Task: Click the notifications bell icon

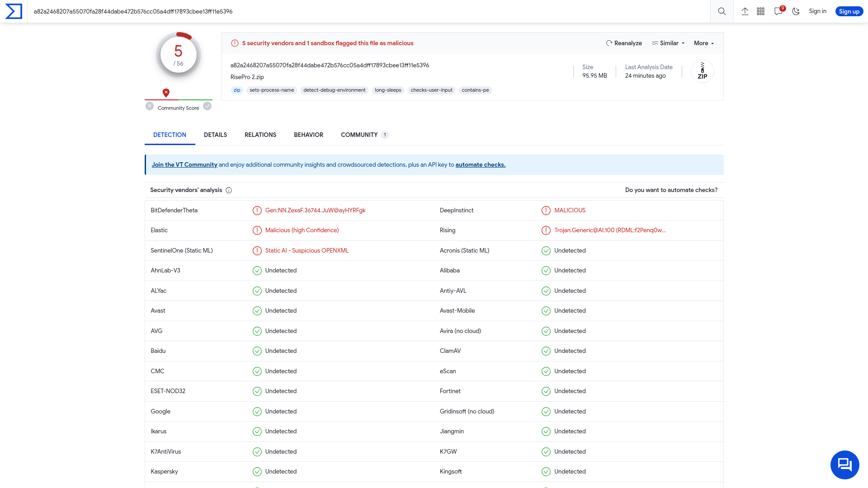Action: tap(778, 11)
